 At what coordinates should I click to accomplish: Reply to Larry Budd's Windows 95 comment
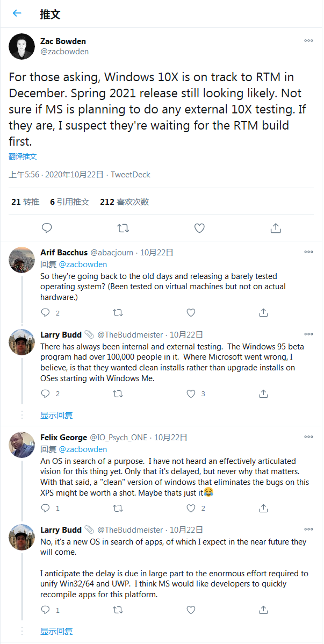(x=46, y=394)
